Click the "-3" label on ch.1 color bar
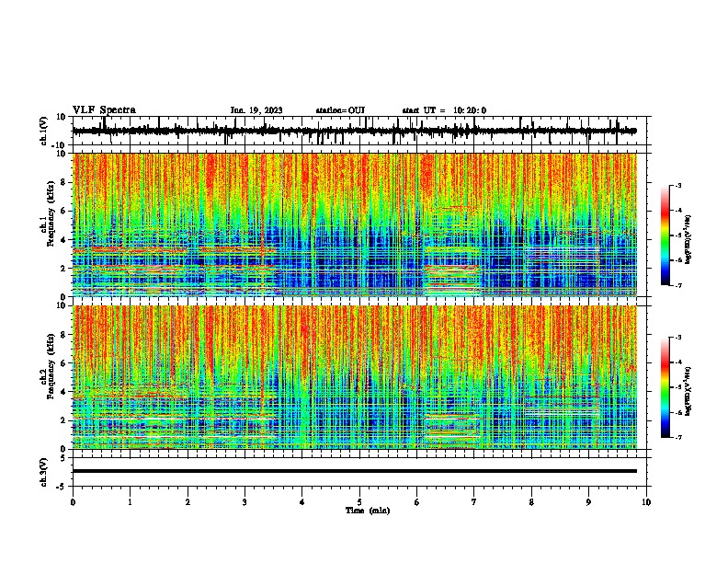The width and height of the screenshot is (728, 563). click(x=677, y=185)
